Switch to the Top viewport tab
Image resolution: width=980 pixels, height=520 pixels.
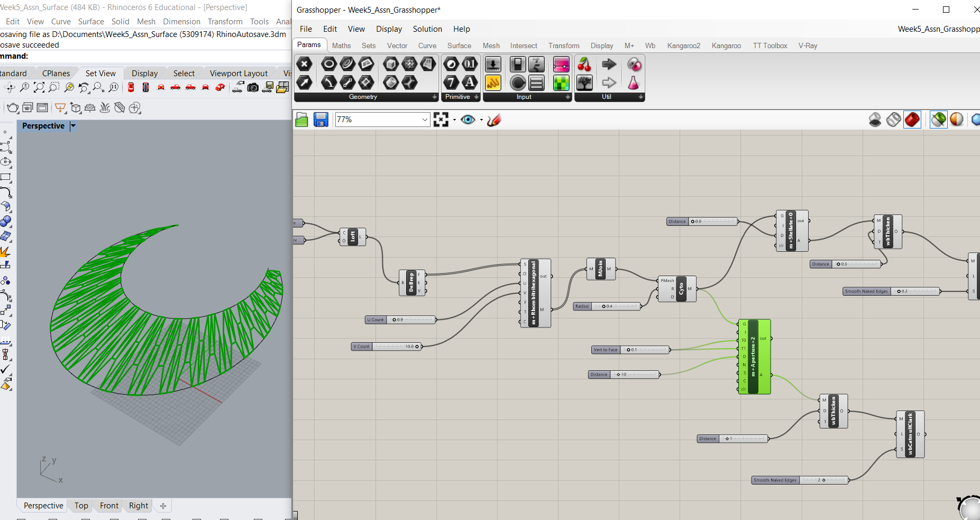pos(81,506)
